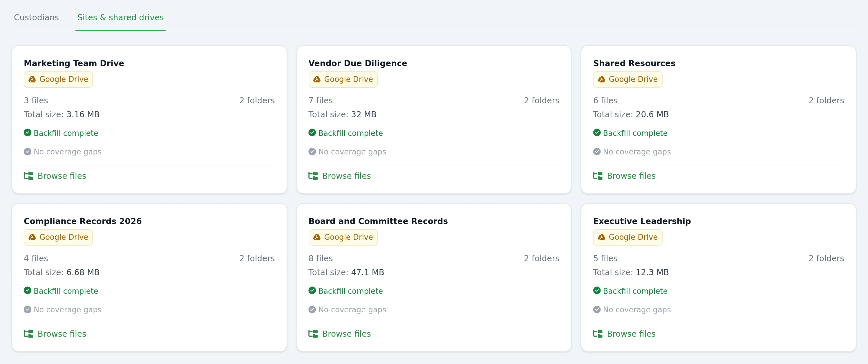868x364 pixels.
Task: Select the Sites & shared drives tab
Action: 120,17
